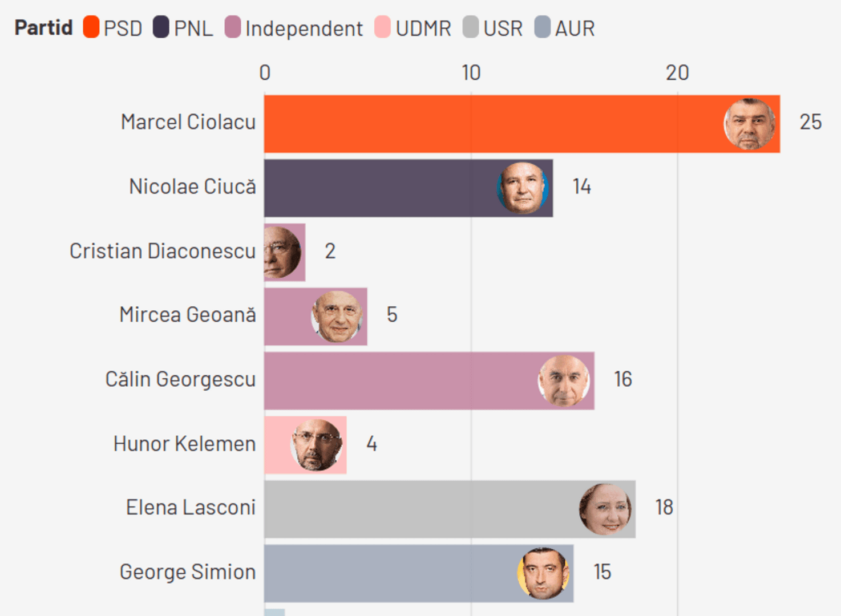This screenshot has width=841, height=616.
Task: Click the UDMR pink legend swatch
Action: pos(382,27)
